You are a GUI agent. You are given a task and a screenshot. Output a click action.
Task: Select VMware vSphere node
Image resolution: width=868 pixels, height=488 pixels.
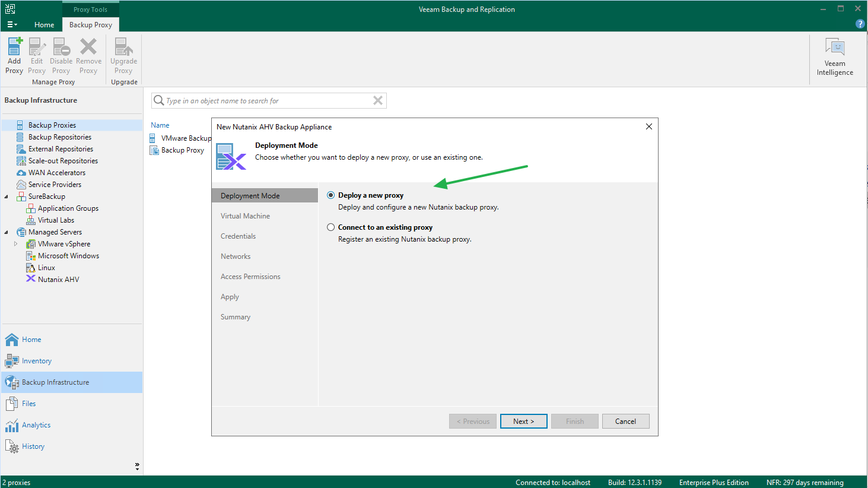pyautogui.click(x=63, y=244)
